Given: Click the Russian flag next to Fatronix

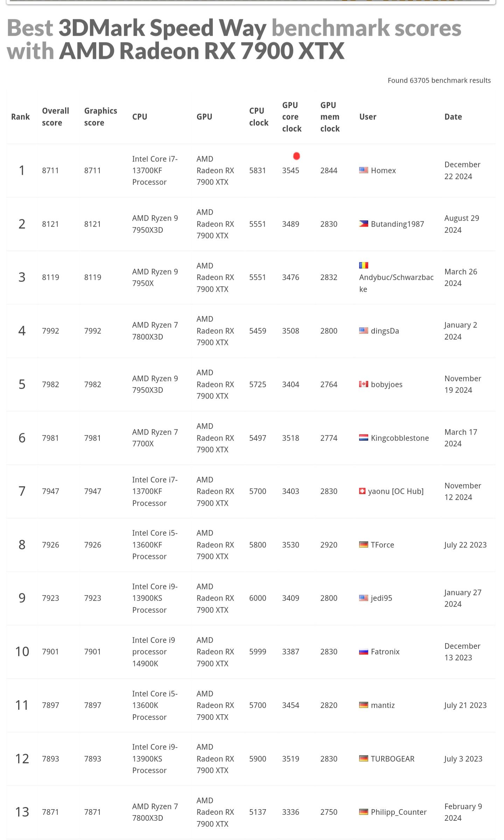Looking at the screenshot, I should tap(363, 652).
